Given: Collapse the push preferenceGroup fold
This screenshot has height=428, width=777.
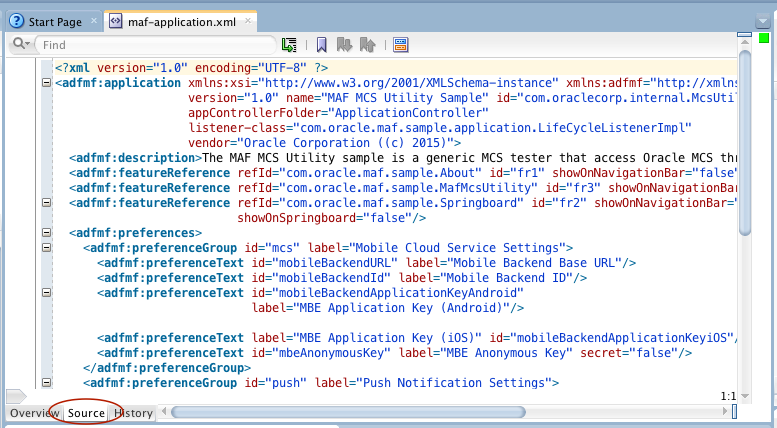Looking at the screenshot, I should (x=47, y=383).
